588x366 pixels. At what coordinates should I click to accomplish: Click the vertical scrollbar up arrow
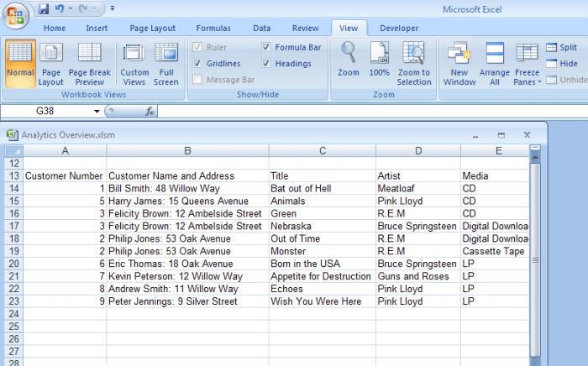[x=535, y=158]
